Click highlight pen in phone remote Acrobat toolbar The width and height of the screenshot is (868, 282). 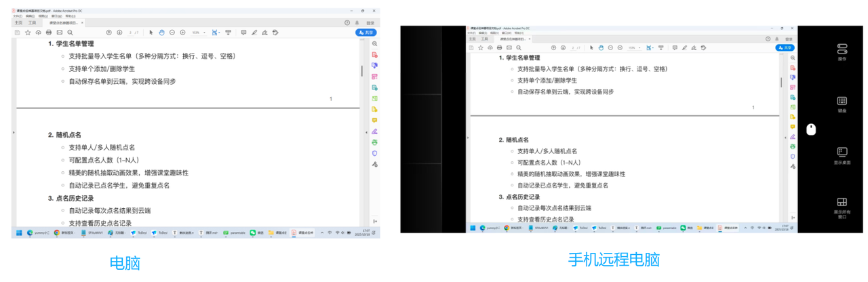(684, 47)
